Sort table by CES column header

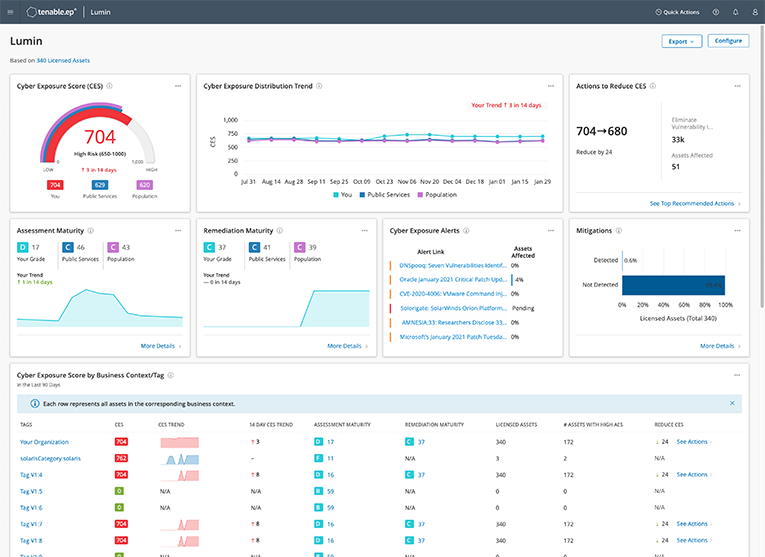[x=119, y=424]
